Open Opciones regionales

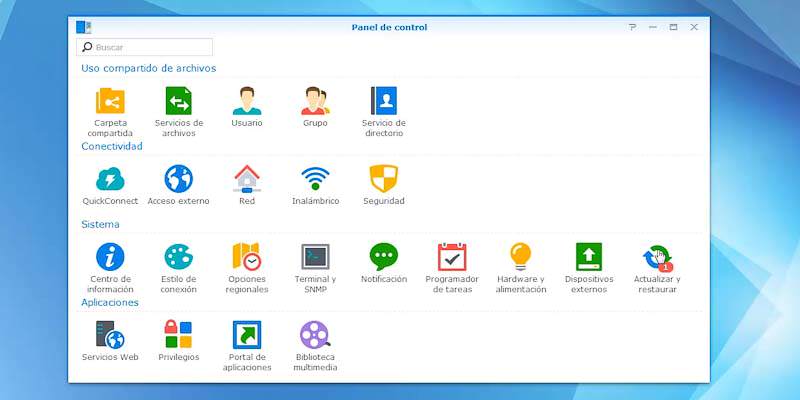tap(247, 257)
